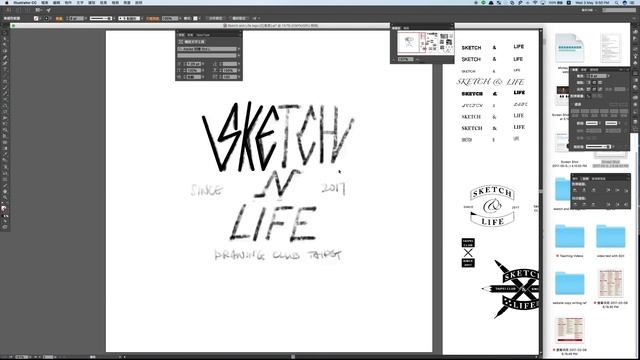Open the Apple menu
Image resolution: width=640 pixels, height=360 pixels.
pos(7,2)
